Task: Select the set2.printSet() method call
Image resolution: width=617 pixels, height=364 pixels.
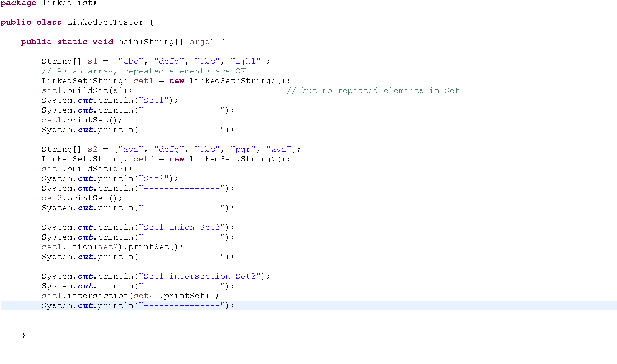Action: click(80, 198)
